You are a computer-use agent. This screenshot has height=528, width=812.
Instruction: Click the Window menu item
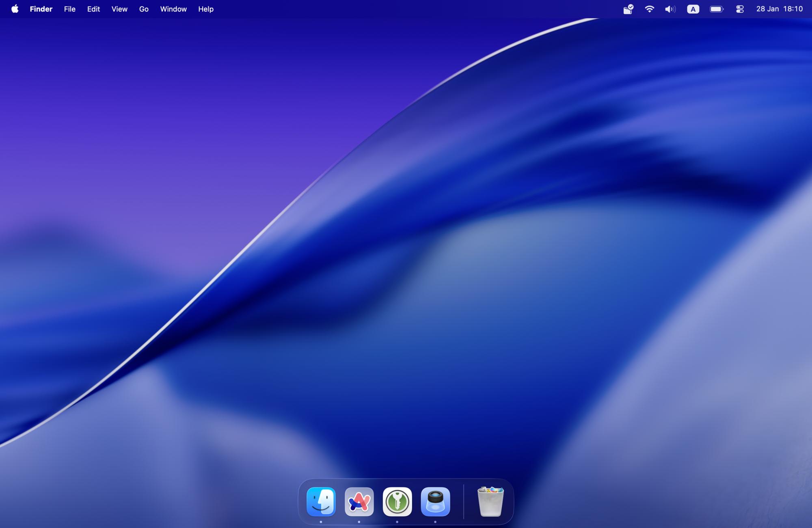click(173, 9)
